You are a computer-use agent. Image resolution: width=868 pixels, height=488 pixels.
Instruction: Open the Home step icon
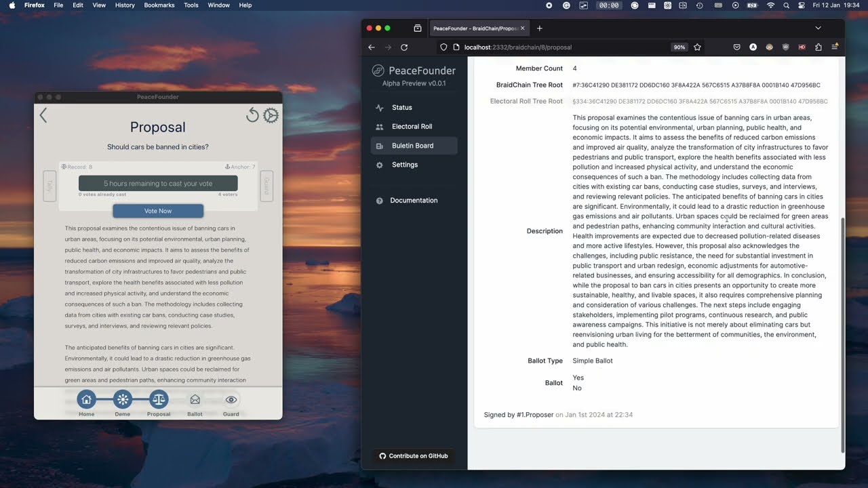tap(86, 400)
